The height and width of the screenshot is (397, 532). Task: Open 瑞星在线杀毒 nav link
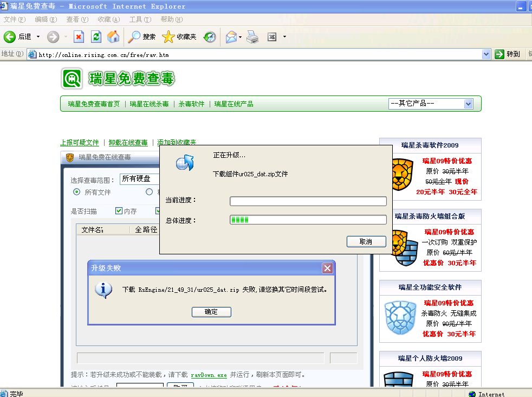click(x=150, y=104)
